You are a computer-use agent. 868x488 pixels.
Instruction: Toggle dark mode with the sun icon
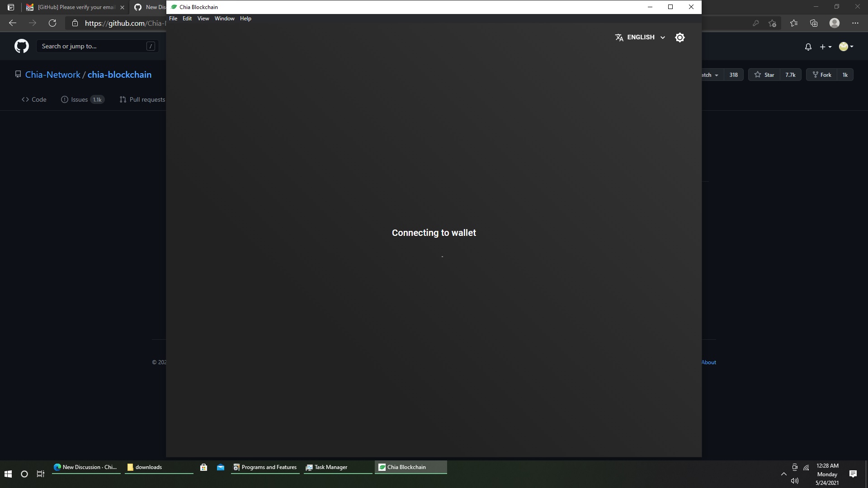point(680,38)
